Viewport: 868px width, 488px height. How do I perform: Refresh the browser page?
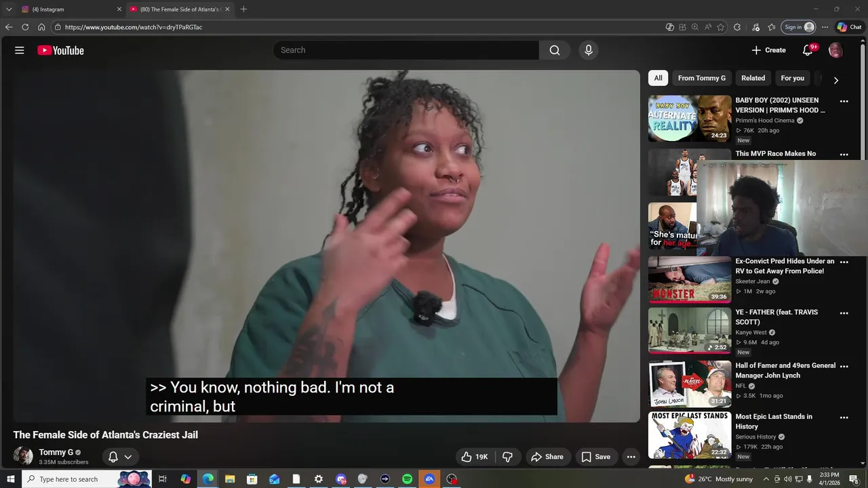(25, 27)
